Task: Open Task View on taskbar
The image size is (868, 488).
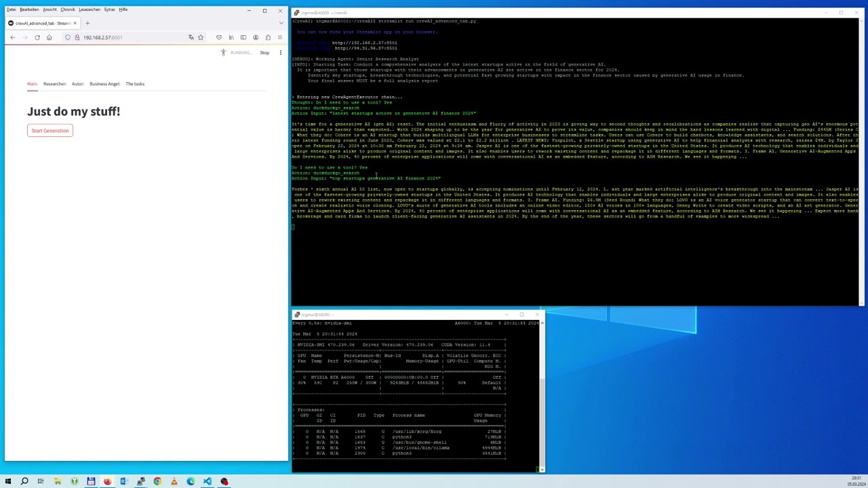Action: pyautogui.click(x=41, y=481)
